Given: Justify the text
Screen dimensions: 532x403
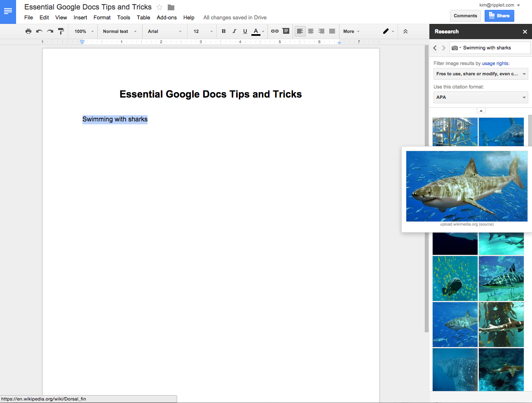Looking at the screenshot, I should [x=332, y=31].
